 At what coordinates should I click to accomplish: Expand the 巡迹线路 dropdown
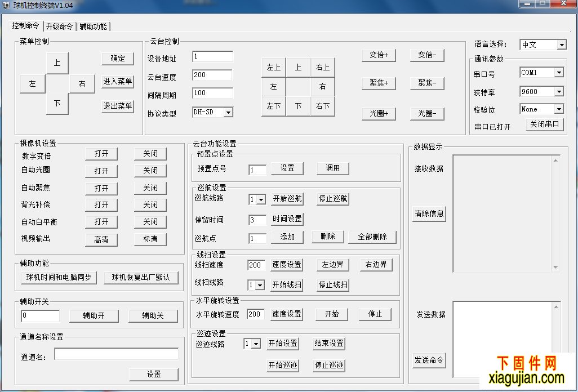(256, 344)
